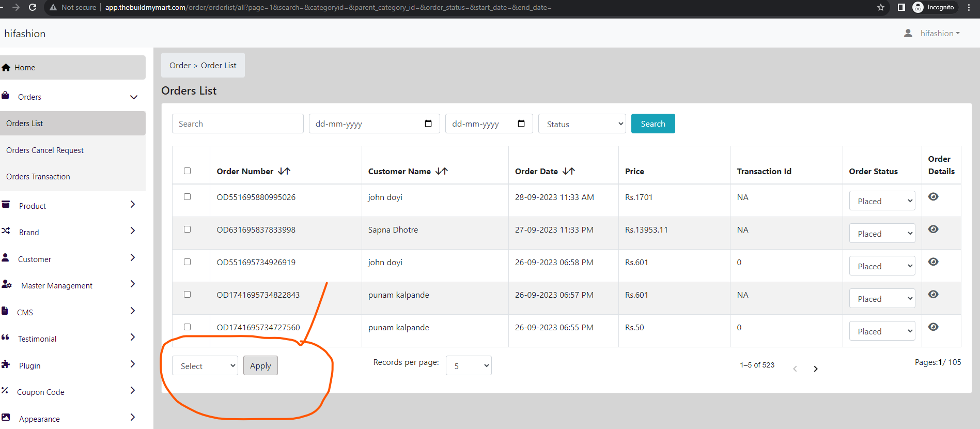Click the user profile avatar icon
980x429 pixels.
[908, 33]
